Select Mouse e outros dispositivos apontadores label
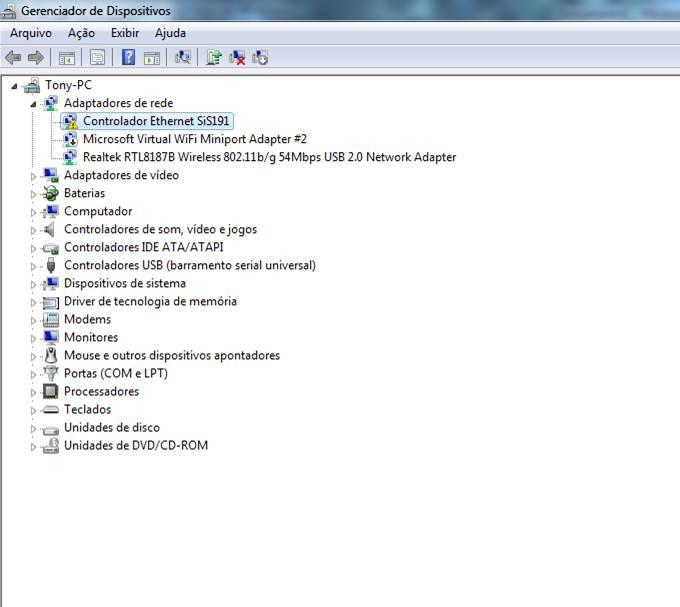The width and height of the screenshot is (680, 607). (172, 355)
